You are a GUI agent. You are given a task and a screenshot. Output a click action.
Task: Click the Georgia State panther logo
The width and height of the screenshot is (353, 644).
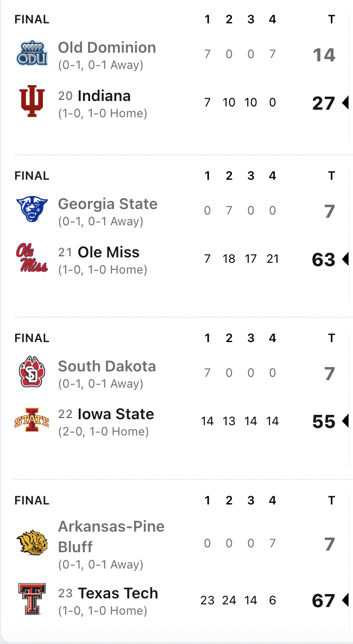click(x=32, y=210)
